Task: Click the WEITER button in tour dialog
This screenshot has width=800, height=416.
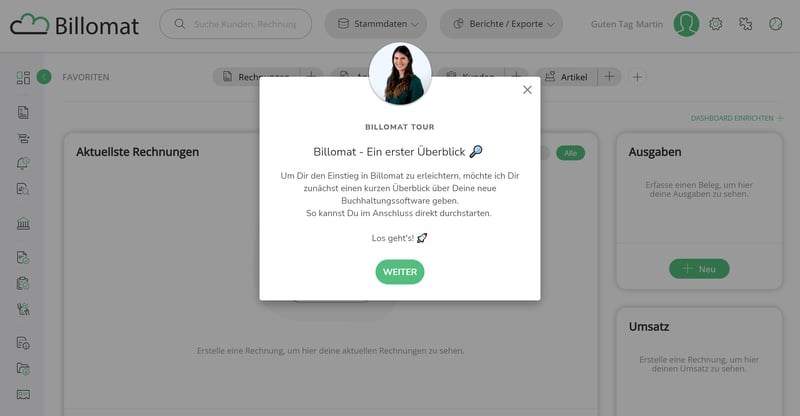Action: point(399,272)
